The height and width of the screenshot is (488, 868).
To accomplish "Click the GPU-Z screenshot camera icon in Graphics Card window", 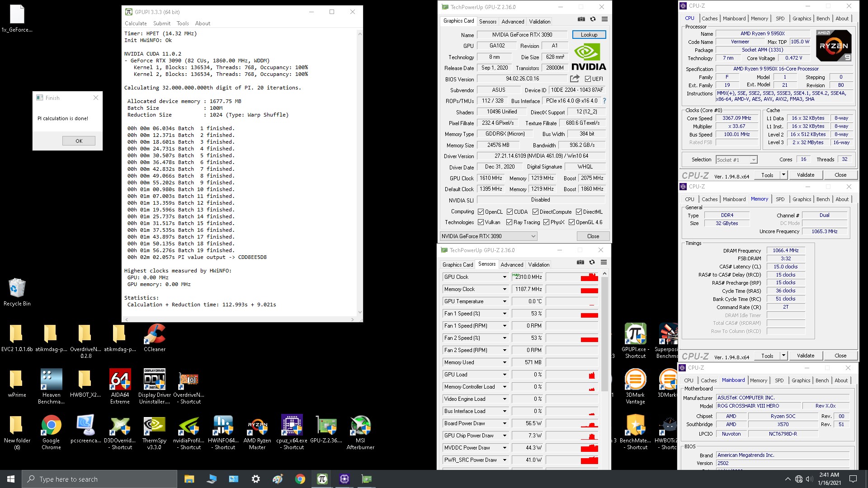I will [x=581, y=19].
